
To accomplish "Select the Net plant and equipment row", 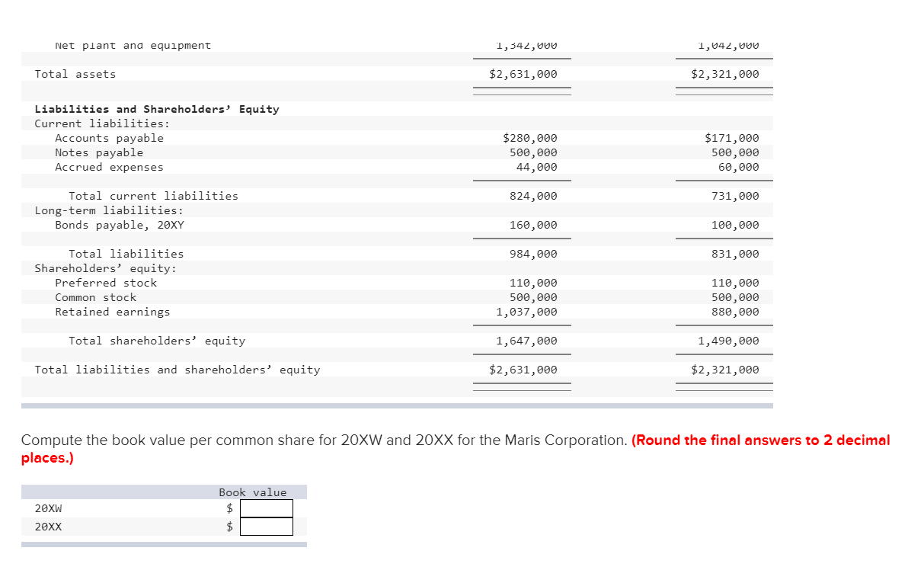I will [132, 45].
